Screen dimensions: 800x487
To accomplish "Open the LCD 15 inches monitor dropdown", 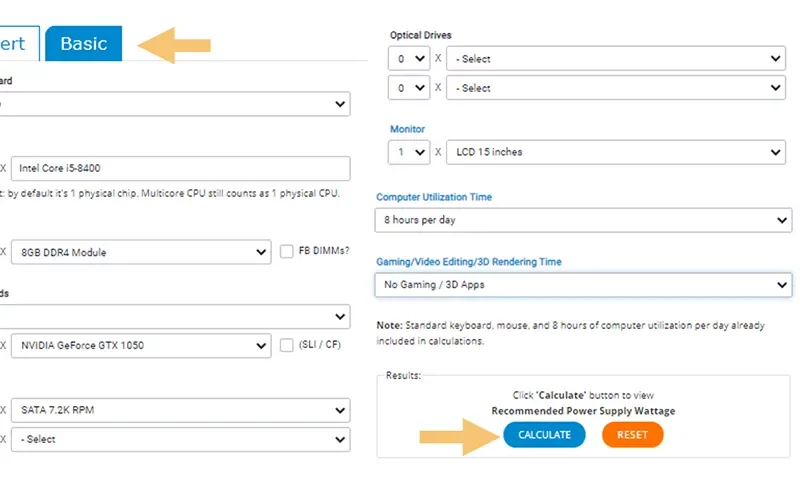I will (616, 152).
